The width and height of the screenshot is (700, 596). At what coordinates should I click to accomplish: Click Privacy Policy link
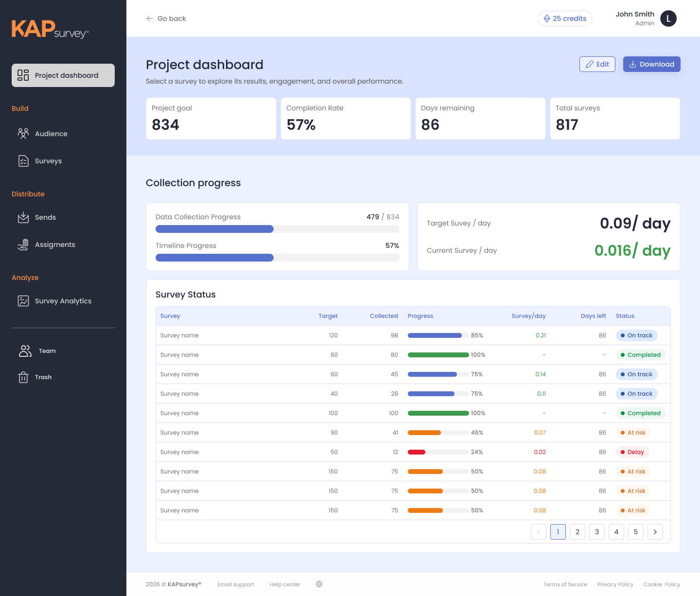pyautogui.click(x=615, y=584)
